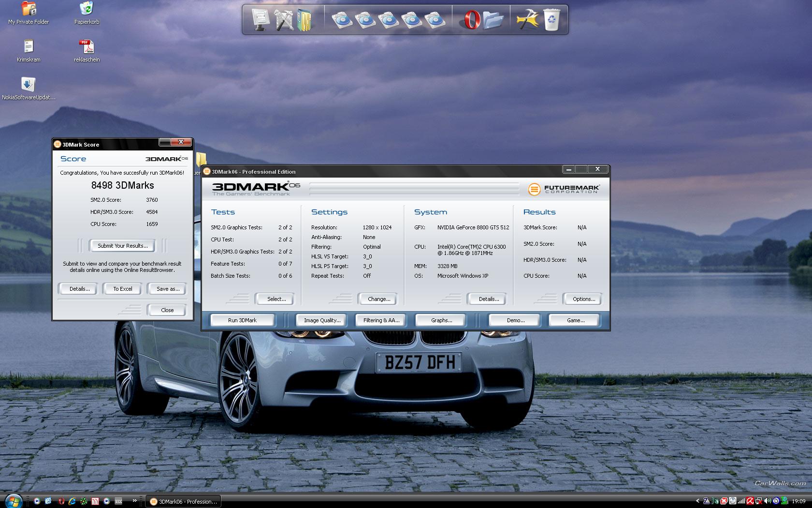The height and width of the screenshot is (508, 812).
Task: Export the score with To Excel
Action: click(122, 289)
